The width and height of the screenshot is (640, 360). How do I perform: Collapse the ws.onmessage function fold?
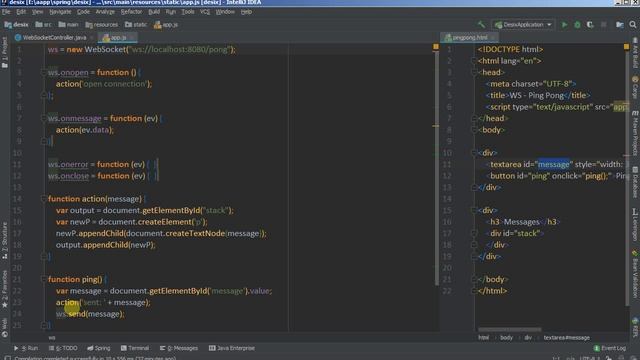(43, 118)
